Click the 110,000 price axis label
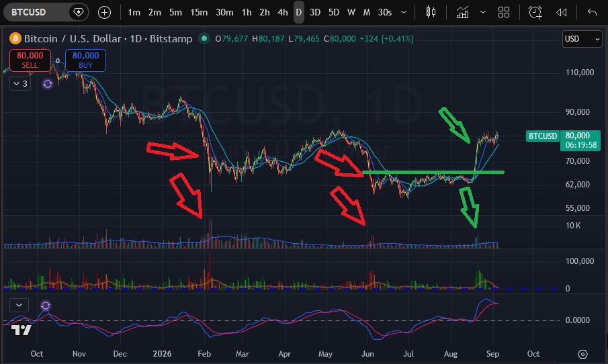Image resolution: width=608 pixels, height=364 pixels. [580, 73]
